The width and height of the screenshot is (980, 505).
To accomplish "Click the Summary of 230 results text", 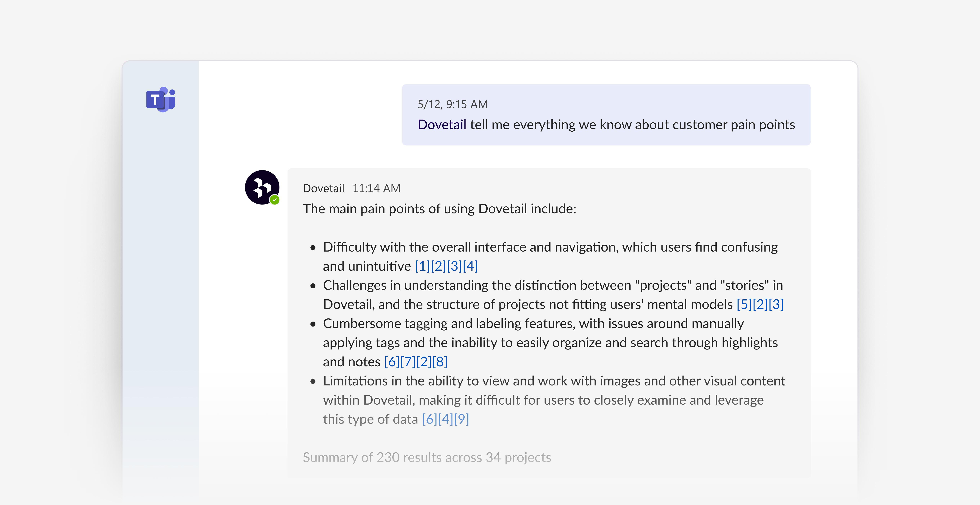I will pos(427,458).
